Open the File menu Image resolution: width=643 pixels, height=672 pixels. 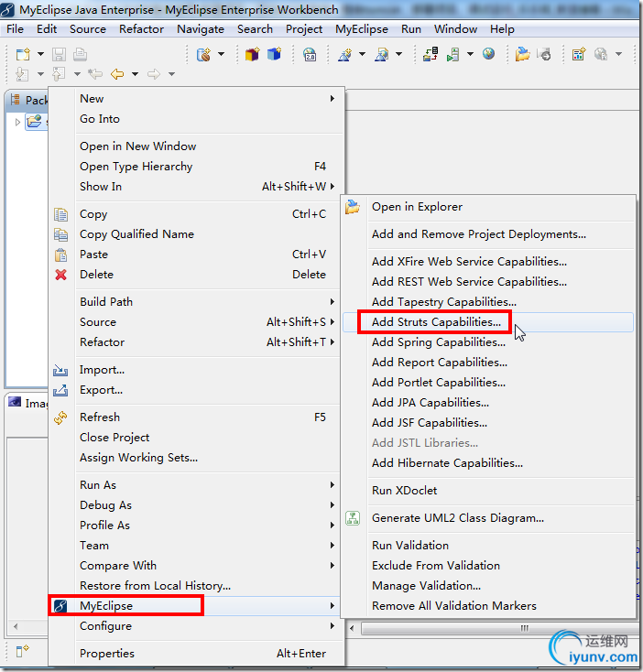pyautogui.click(x=15, y=29)
